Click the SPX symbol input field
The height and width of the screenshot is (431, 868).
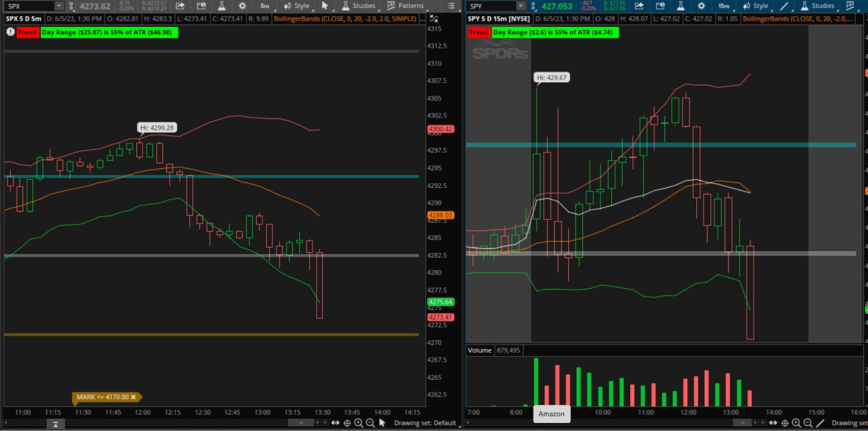(31, 6)
